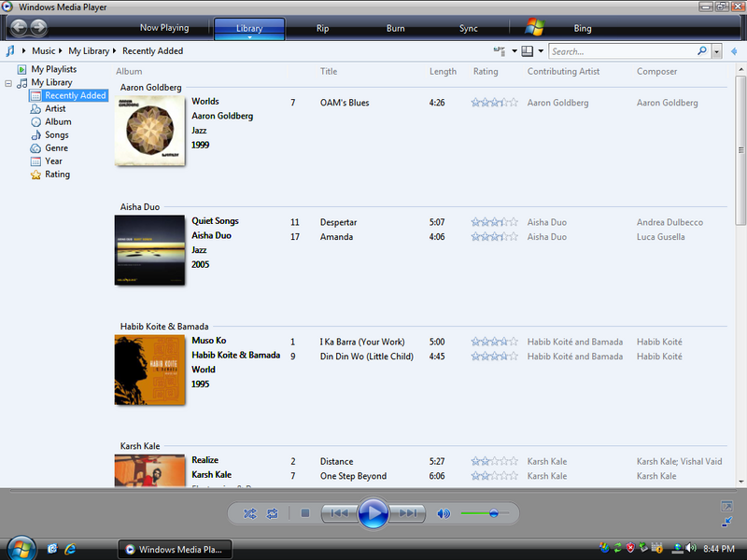Image resolution: width=747 pixels, height=560 pixels.
Task: Open the search options dropdown arrow
Action: [x=717, y=51]
